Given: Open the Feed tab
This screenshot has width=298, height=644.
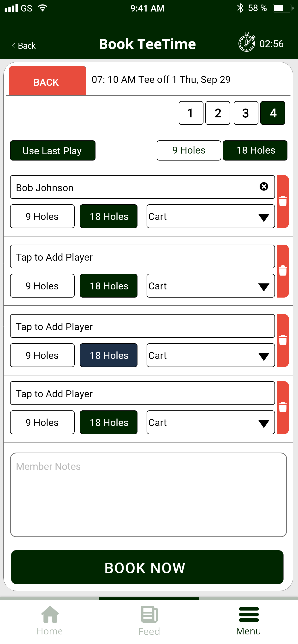Looking at the screenshot, I should click(149, 621).
